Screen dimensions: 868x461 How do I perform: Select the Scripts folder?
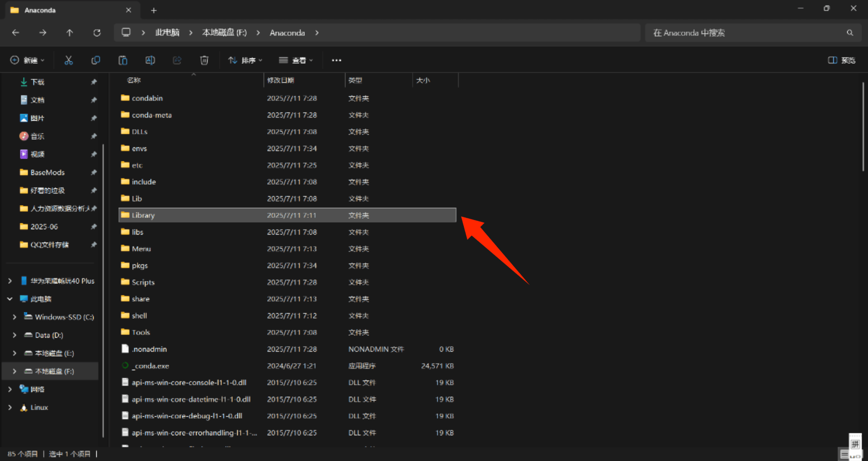[287, 282]
